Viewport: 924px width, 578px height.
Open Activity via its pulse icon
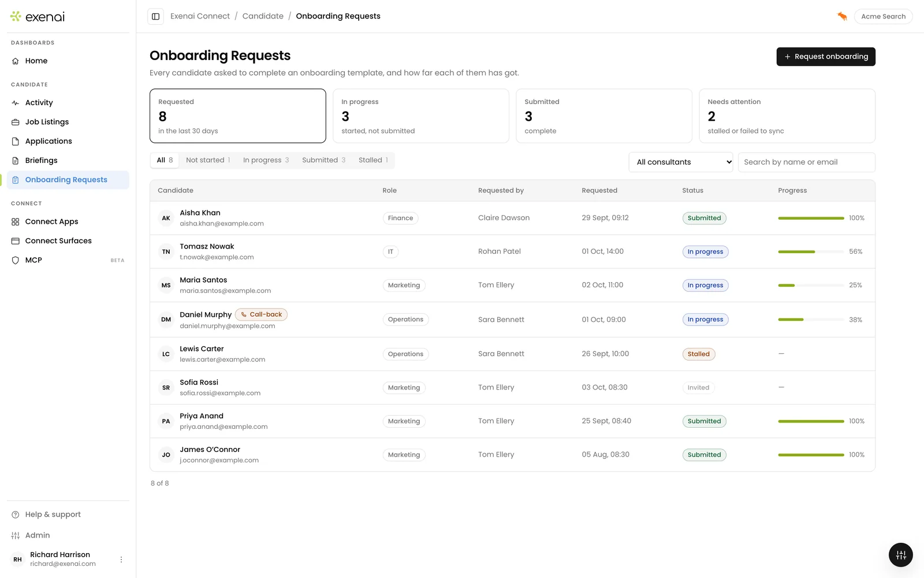(16, 103)
